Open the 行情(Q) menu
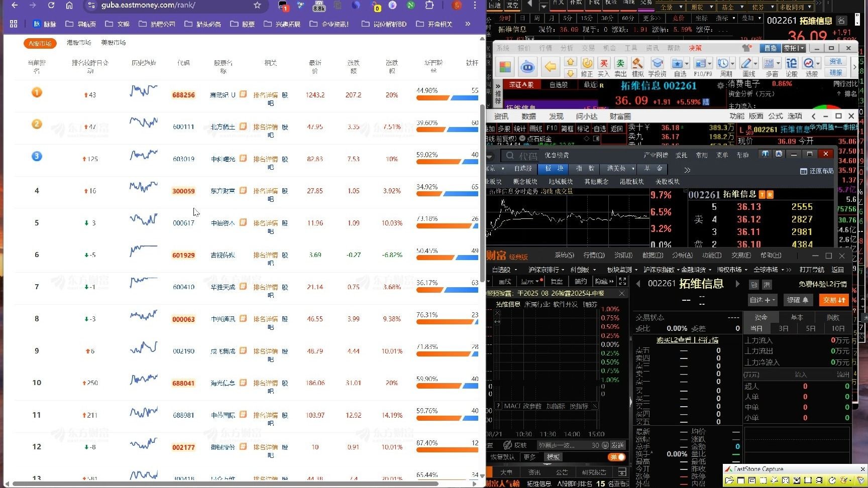The width and height of the screenshot is (868, 488). click(594, 256)
